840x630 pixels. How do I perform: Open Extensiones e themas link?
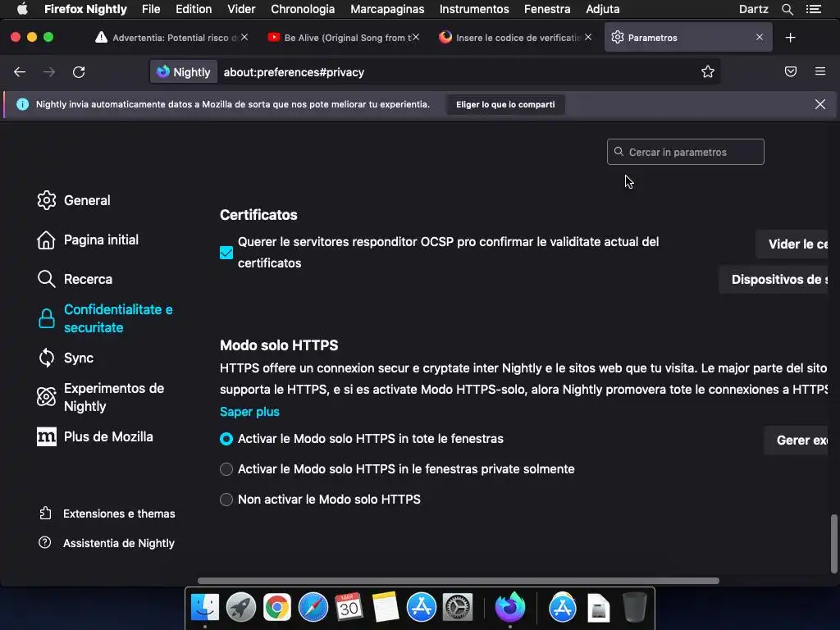click(x=107, y=514)
